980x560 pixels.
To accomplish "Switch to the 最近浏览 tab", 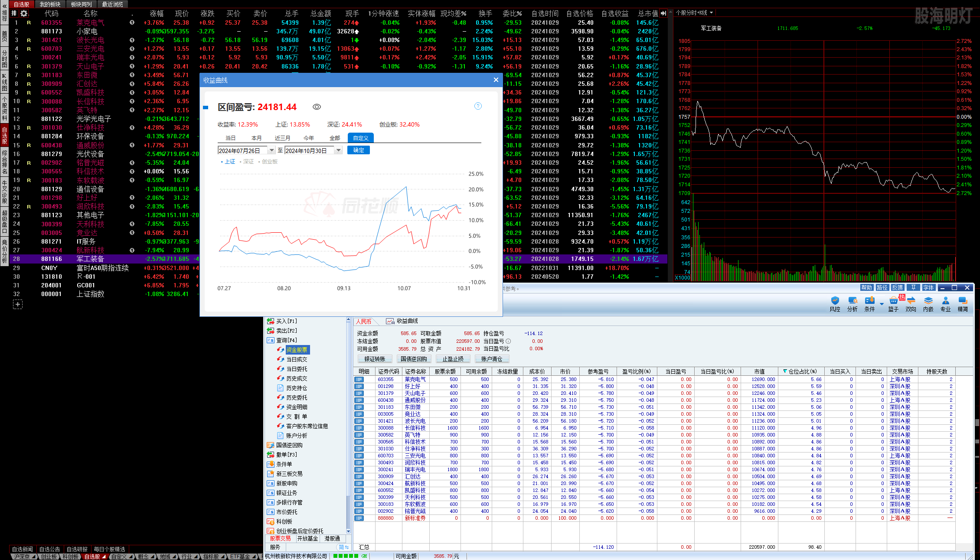I will [x=112, y=4].
